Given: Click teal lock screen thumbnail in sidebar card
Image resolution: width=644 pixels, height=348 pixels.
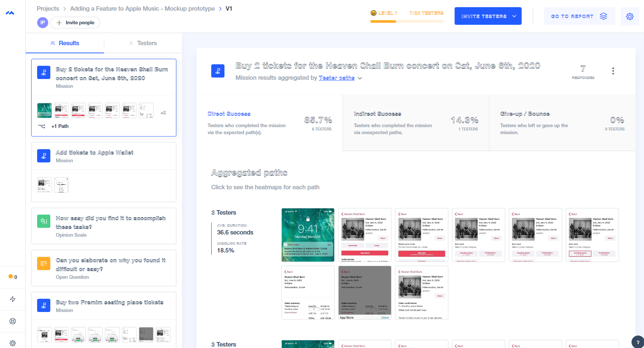Looking at the screenshot, I should (x=44, y=110).
